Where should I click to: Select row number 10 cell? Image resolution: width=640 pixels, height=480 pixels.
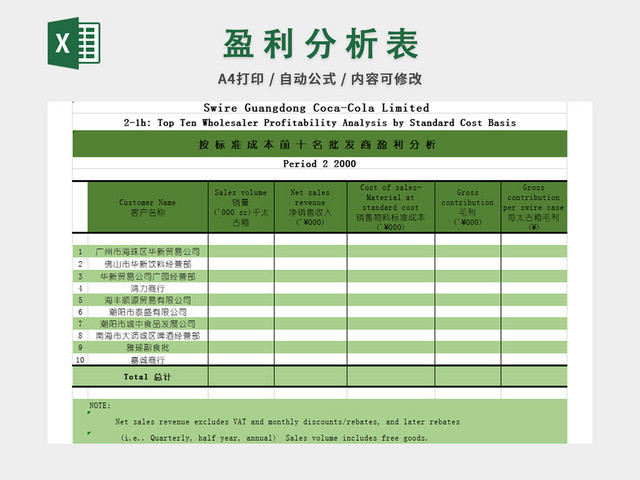click(80, 360)
